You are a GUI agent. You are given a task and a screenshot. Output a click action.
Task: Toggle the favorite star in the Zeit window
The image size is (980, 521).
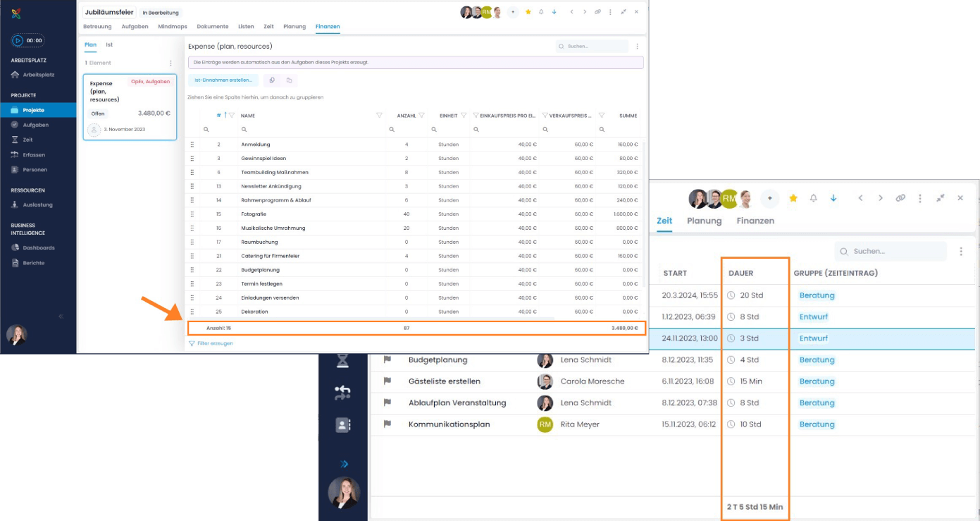point(793,199)
